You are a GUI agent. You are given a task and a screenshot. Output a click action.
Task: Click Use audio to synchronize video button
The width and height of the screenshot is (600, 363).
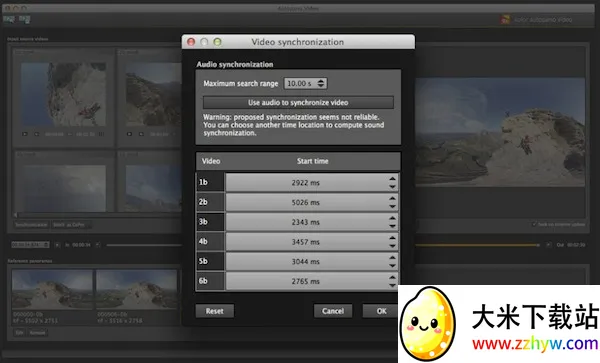click(x=298, y=103)
